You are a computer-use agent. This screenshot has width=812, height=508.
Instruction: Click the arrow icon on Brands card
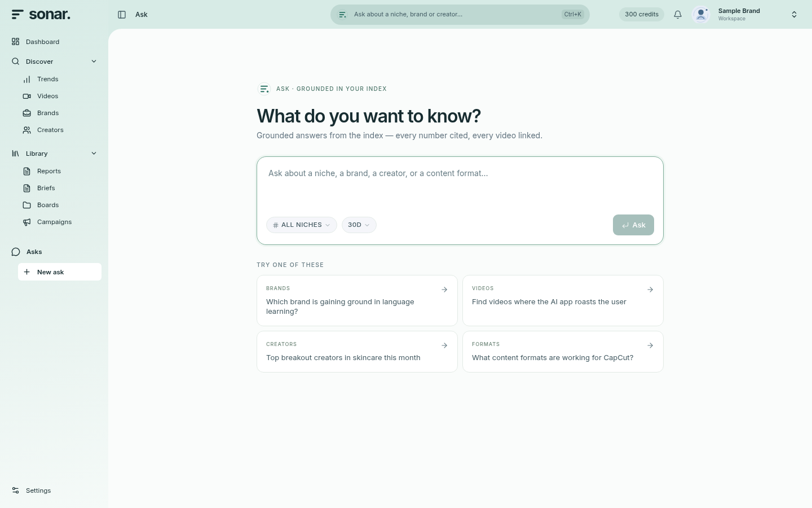pos(444,290)
